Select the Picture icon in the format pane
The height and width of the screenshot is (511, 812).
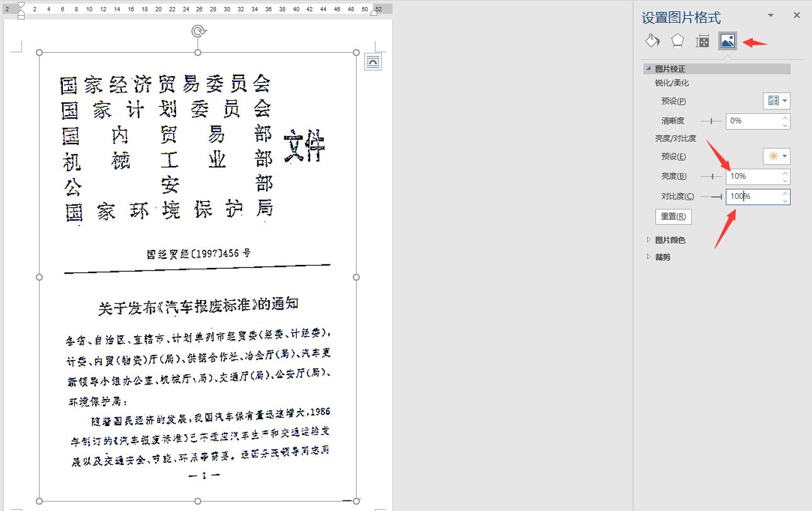(x=727, y=40)
